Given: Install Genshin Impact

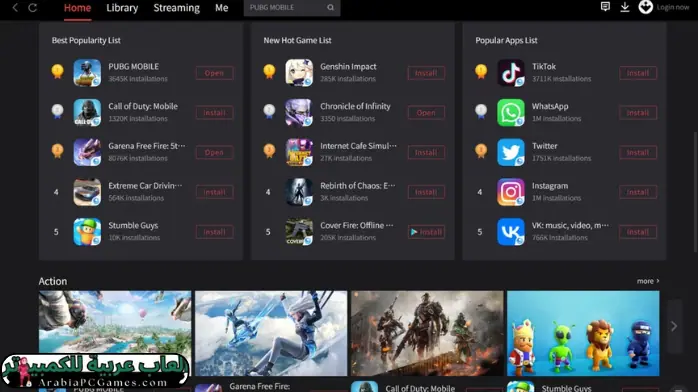Looking at the screenshot, I should tap(426, 73).
